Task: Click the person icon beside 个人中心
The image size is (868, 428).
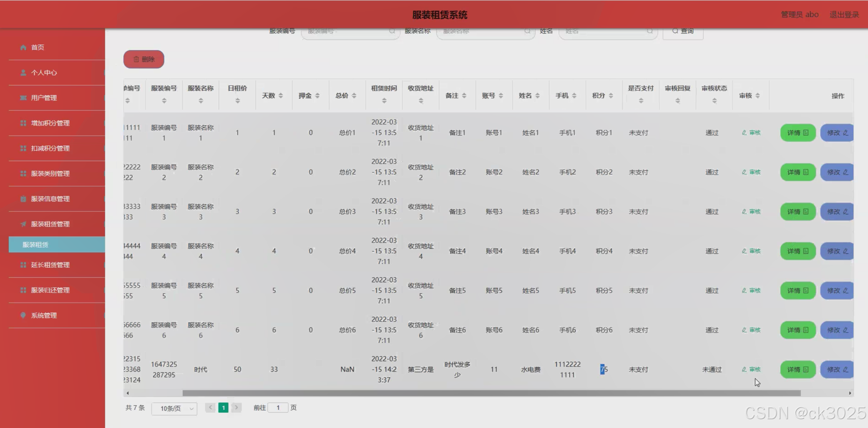Action: (23, 73)
